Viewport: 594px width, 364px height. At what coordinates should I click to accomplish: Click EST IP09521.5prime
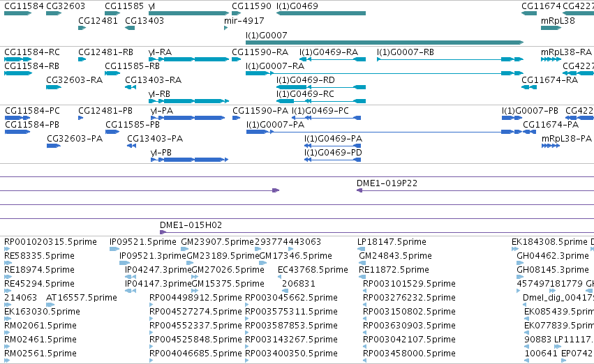[114, 249]
